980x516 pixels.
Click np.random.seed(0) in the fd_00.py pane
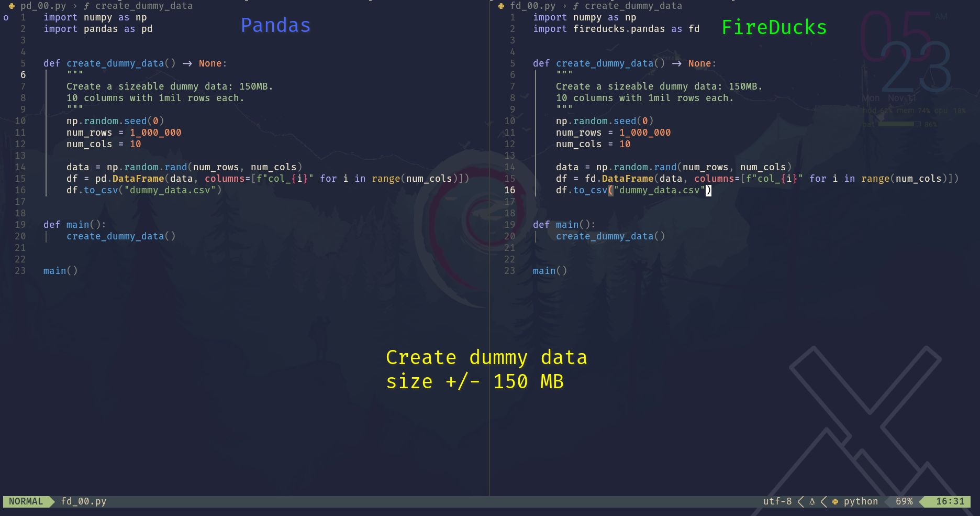click(x=605, y=121)
